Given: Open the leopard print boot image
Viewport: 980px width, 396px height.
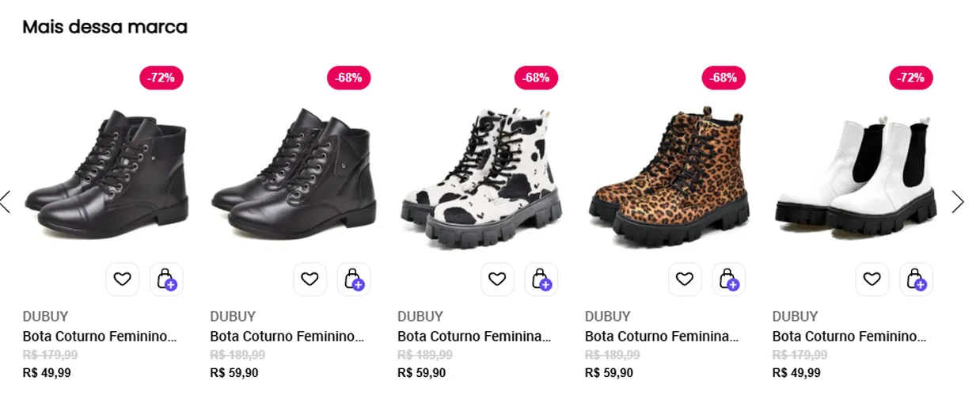Looking at the screenshot, I should click(x=667, y=176).
